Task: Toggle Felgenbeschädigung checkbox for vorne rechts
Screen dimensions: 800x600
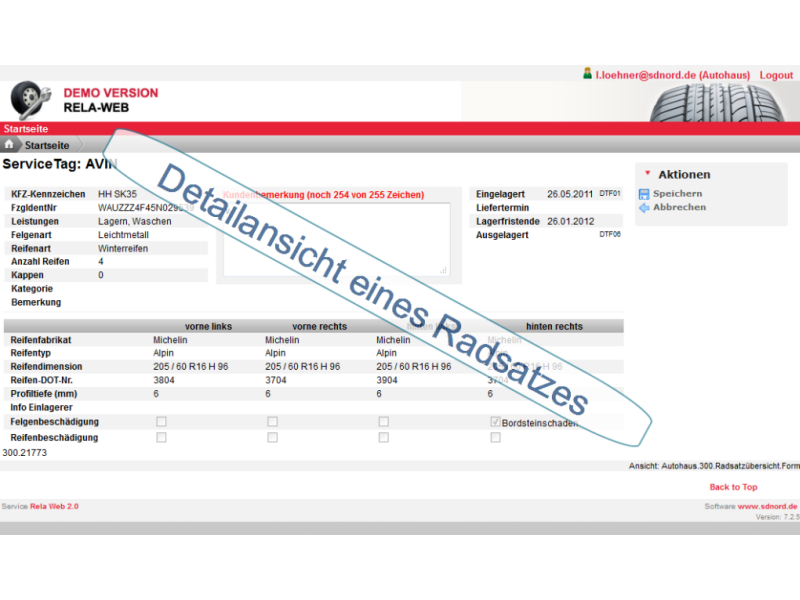Action: click(272, 422)
